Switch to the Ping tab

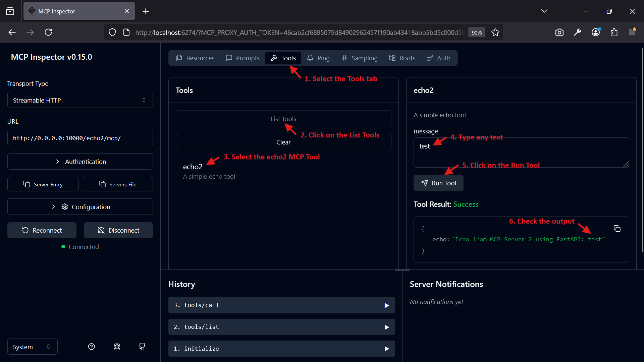(x=318, y=58)
